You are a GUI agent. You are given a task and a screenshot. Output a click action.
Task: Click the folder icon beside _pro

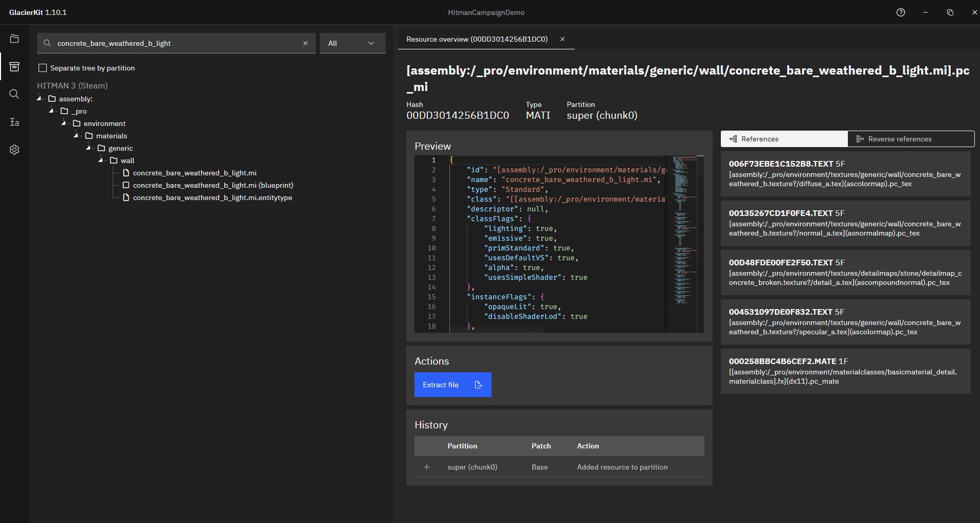[x=64, y=111]
